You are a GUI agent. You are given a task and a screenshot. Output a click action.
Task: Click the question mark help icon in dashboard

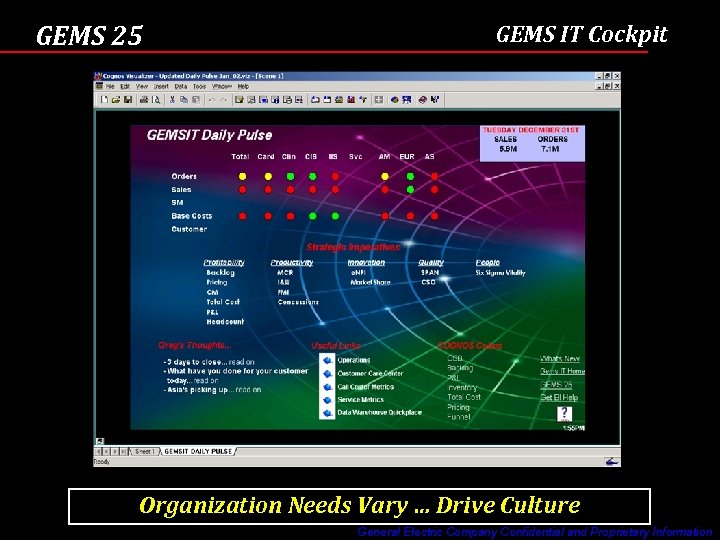pyautogui.click(x=564, y=413)
